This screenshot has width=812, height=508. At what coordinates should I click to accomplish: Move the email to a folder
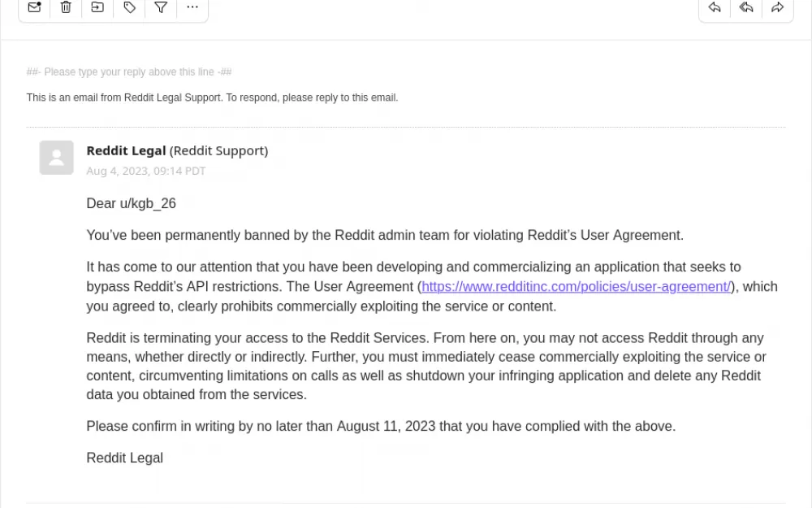(97, 7)
